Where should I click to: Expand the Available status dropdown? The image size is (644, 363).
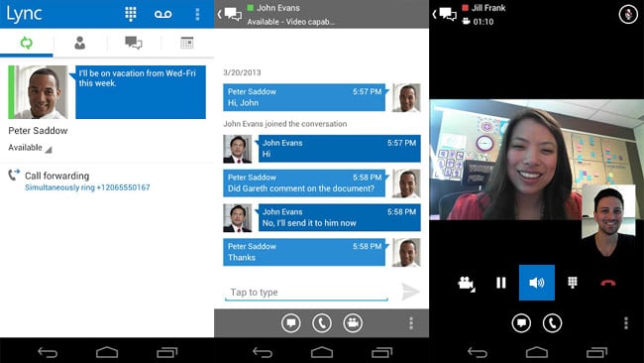30,148
